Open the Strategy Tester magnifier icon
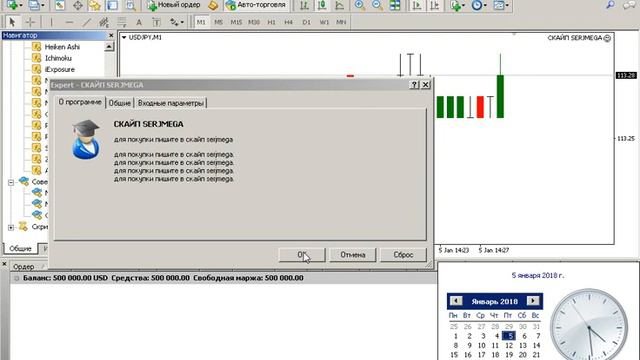Screen dimensions: 640x360 coord(130,5)
